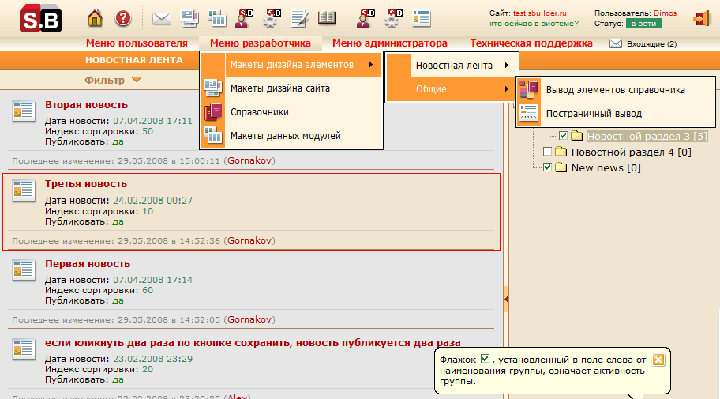Click the notepad with pencil icon
720x399 pixels.
point(299,19)
